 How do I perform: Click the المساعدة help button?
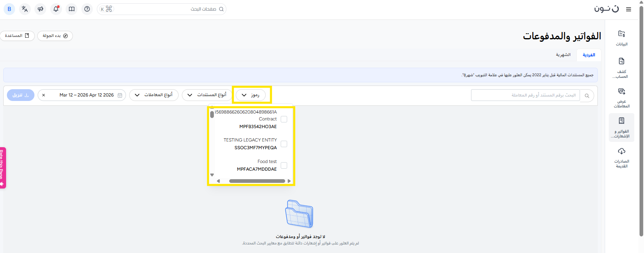(17, 36)
